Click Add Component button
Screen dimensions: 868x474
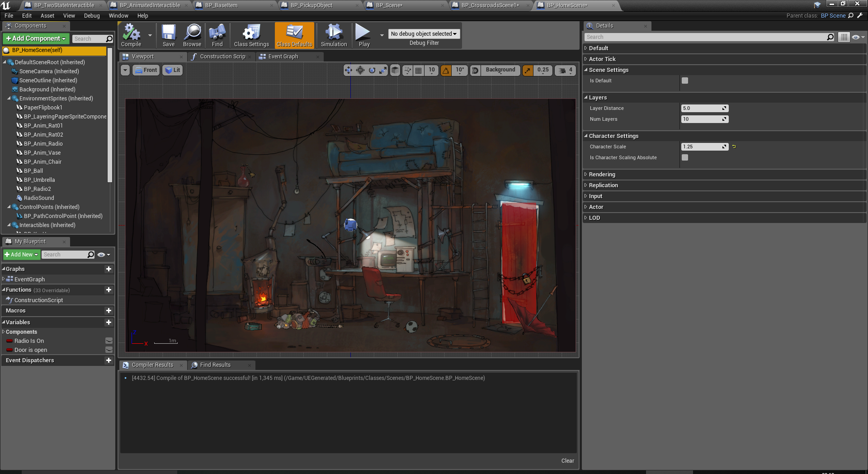pyautogui.click(x=36, y=38)
